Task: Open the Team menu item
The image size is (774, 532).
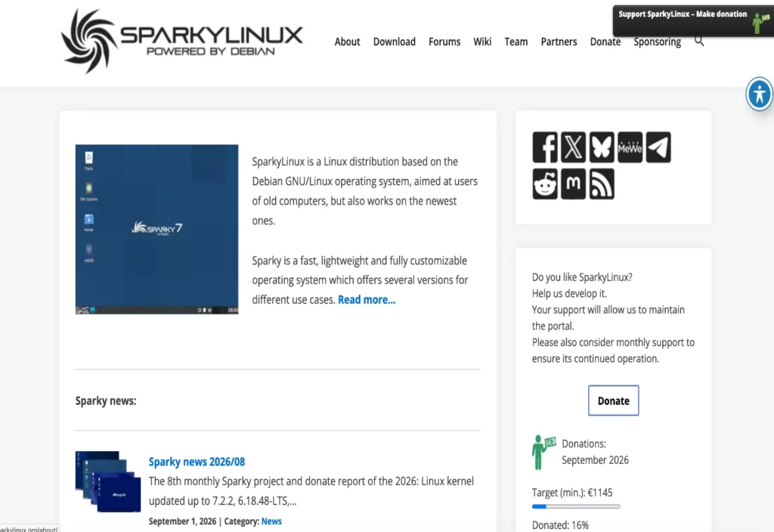Action: [515, 42]
